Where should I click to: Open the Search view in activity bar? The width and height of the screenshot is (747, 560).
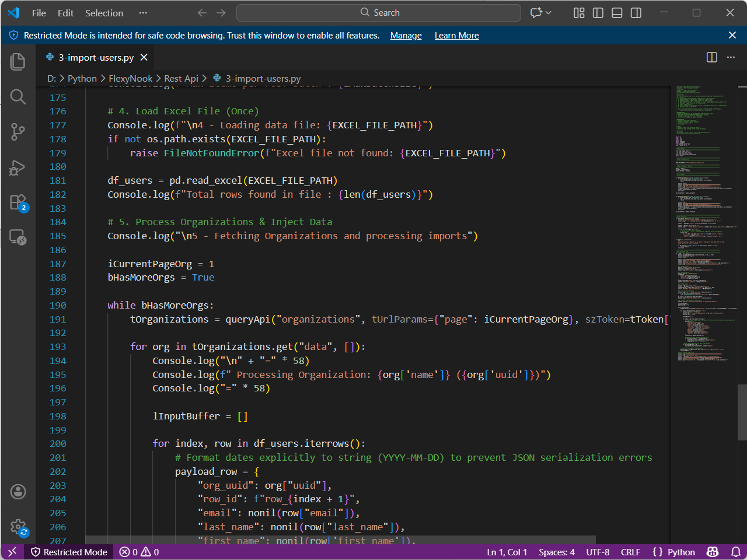[x=18, y=97]
